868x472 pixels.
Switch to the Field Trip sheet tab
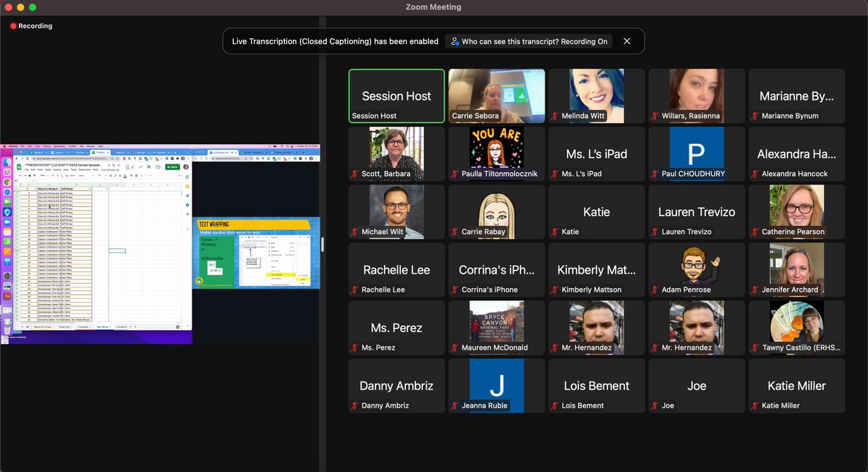click(x=65, y=326)
